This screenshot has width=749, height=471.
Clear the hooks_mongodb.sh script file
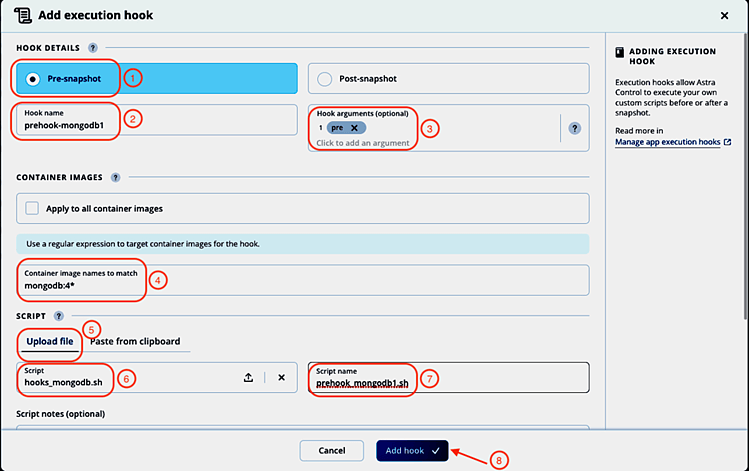tap(282, 378)
